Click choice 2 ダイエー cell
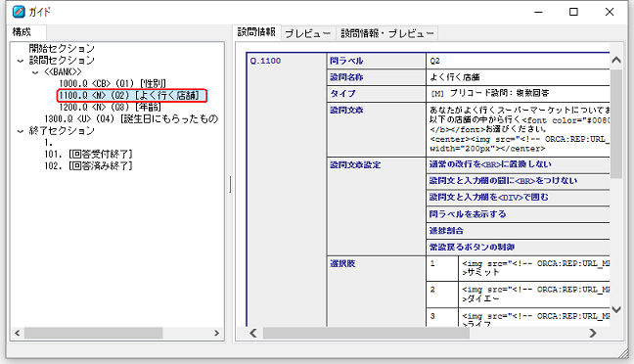The image size is (634, 364). 534,295
